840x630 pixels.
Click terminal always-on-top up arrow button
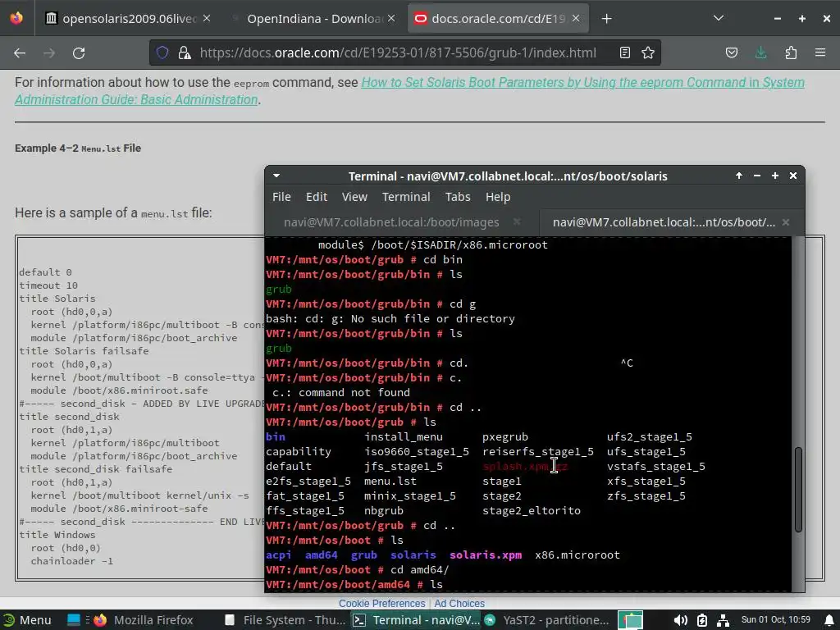739,176
